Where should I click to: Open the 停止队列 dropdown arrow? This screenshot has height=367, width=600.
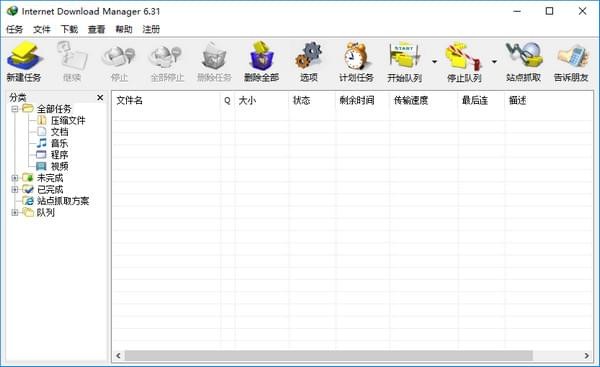click(494, 61)
